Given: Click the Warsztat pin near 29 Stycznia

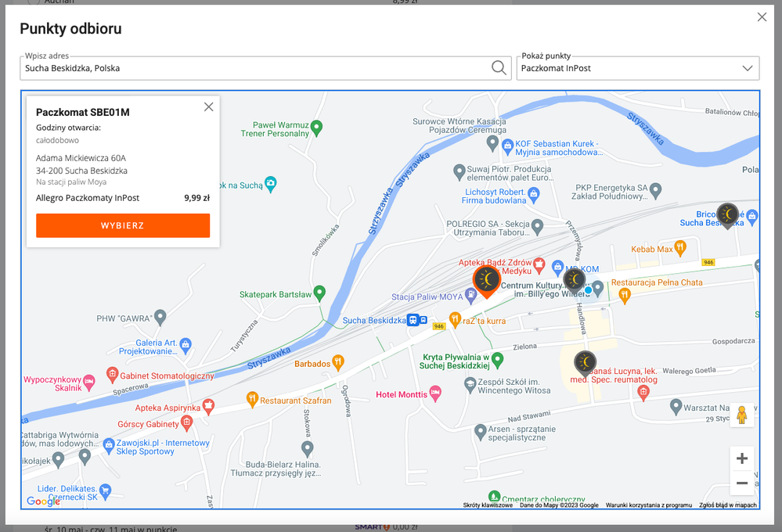Looking at the screenshot, I should (676, 407).
